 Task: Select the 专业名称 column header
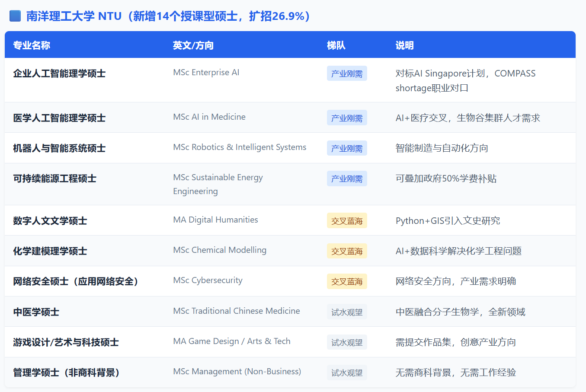click(32, 45)
